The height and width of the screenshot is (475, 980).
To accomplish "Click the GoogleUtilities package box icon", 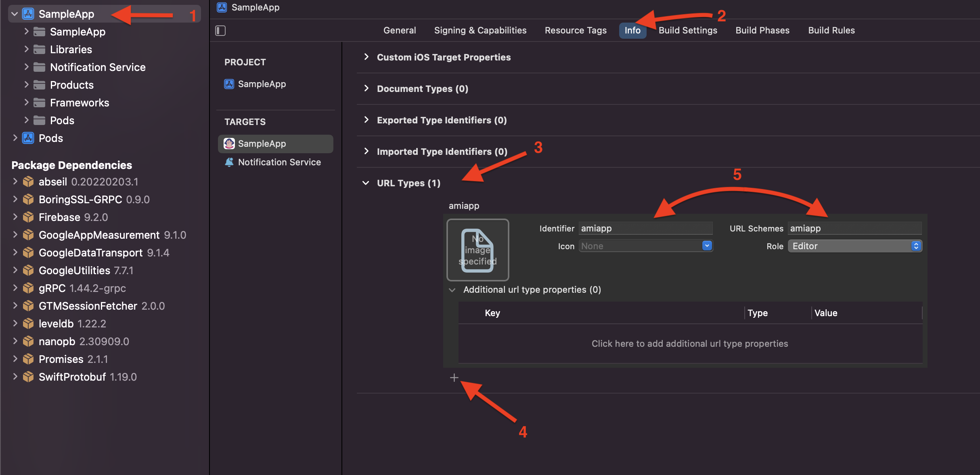I will click(28, 271).
